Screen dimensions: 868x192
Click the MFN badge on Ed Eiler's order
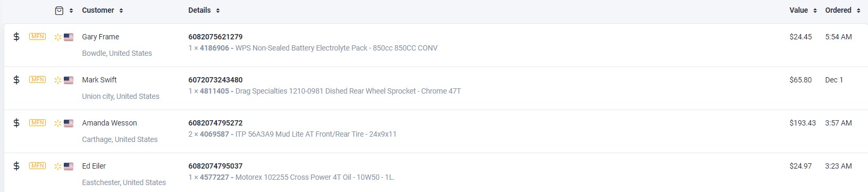coord(38,166)
